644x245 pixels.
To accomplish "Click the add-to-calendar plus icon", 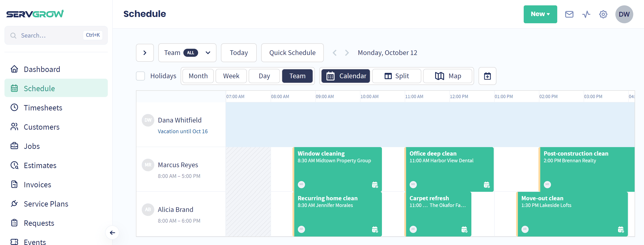I will [487, 76].
